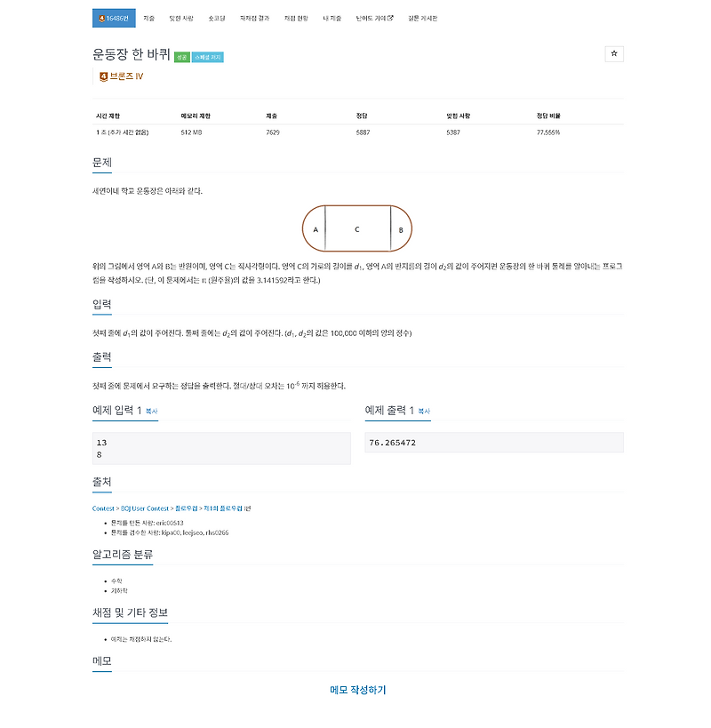Switch to the 맞힌 사람 tab
The image size is (711, 728).
[x=181, y=18]
